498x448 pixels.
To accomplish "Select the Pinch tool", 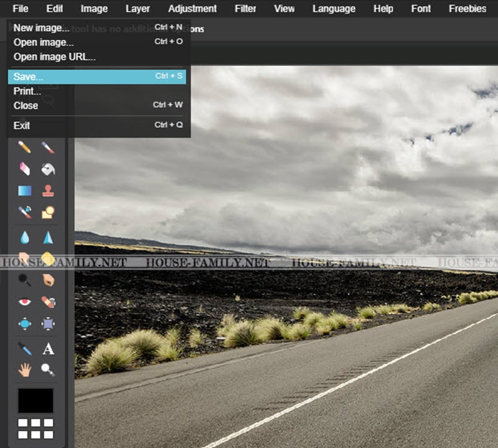I will coord(48,324).
